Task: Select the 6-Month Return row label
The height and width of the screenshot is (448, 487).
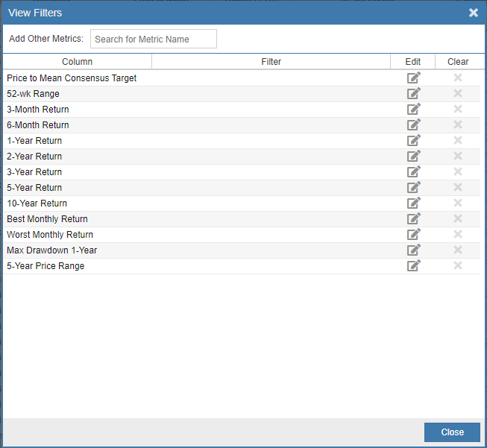Action: (x=38, y=125)
